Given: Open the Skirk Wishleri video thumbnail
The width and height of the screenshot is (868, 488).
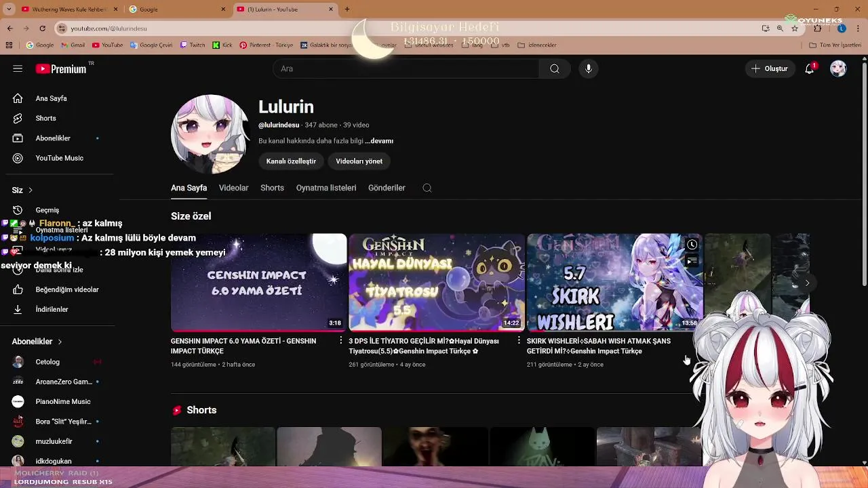Looking at the screenshot, I should coord(614,283).
